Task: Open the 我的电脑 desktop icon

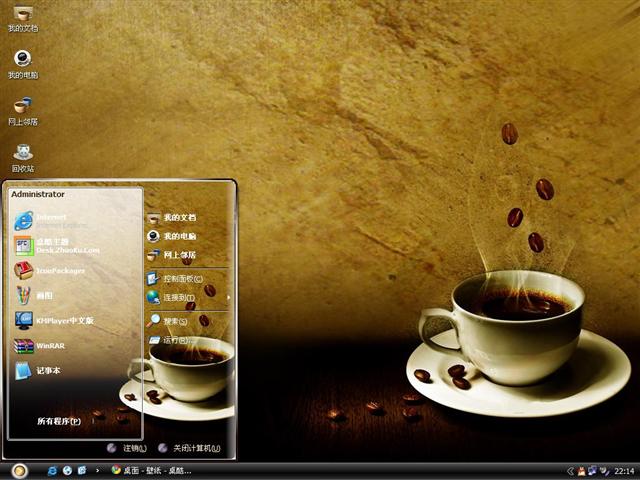Action: (23, 64)
